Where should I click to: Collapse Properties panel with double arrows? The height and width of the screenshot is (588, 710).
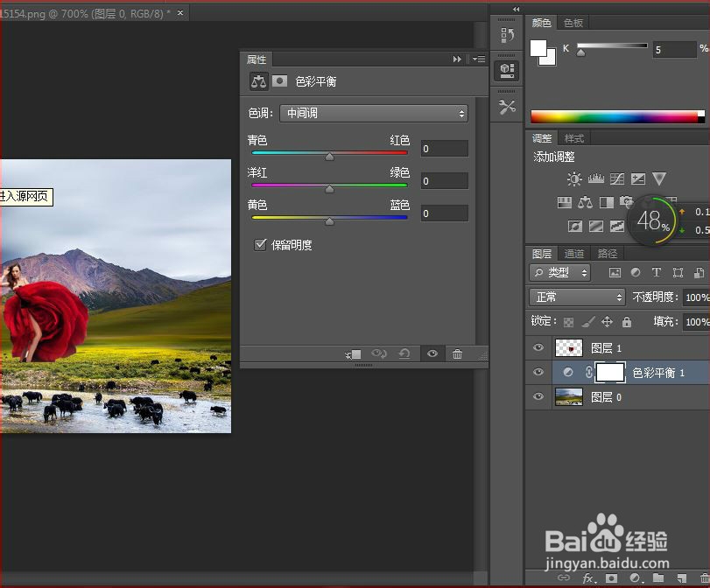pos(457,59)
